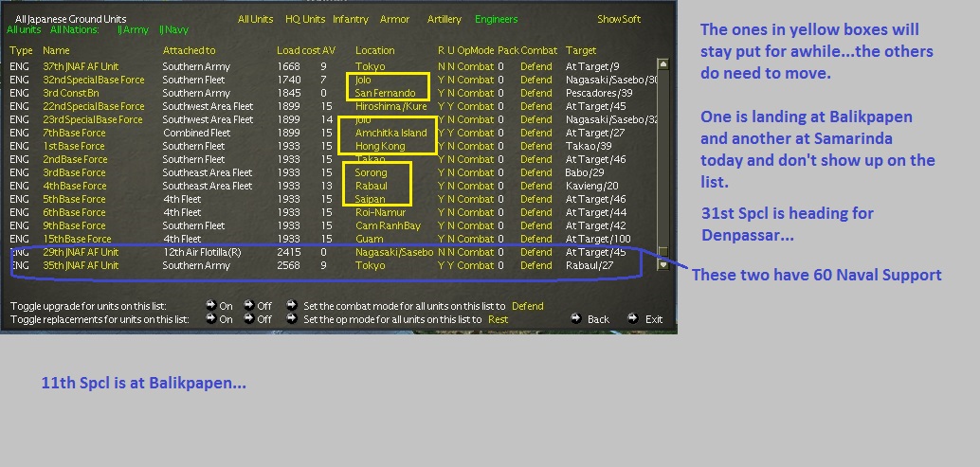Sort by OpMode column header

pos(475,50)
